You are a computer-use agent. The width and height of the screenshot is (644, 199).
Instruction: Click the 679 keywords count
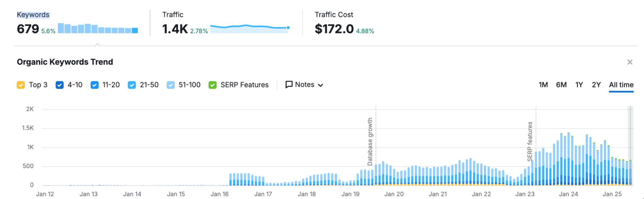pyautogui.click(x=28, y=29)
